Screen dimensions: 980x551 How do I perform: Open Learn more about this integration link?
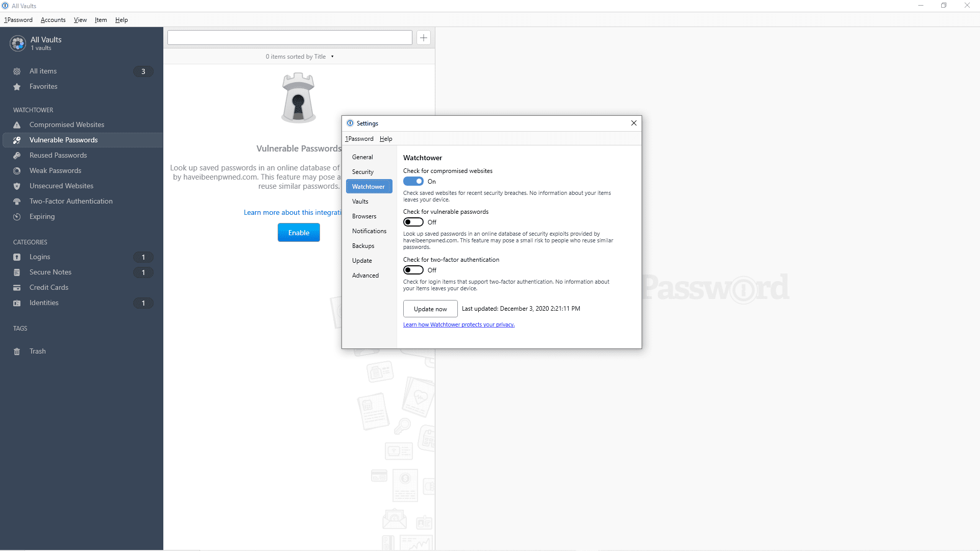click(x=292, y=213)
